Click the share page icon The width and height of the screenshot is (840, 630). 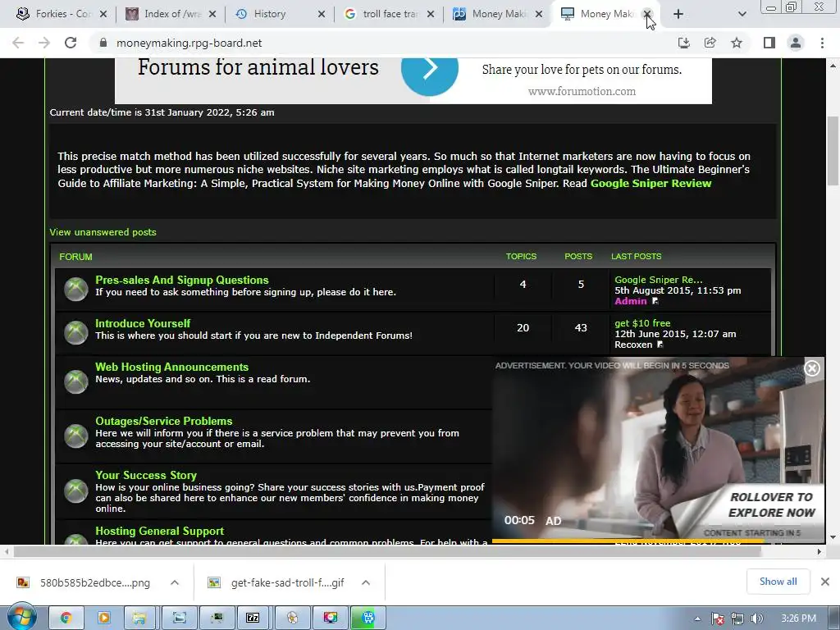[x=710, y=43]
